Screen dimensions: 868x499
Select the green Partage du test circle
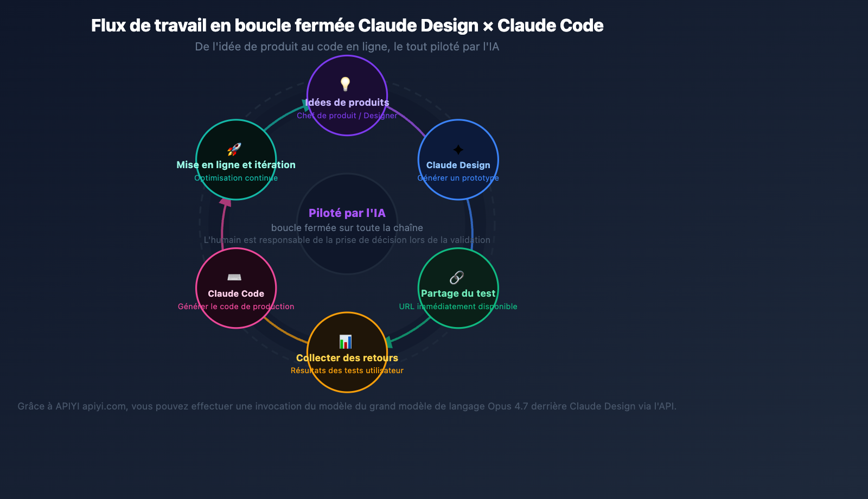pos(458,289)
